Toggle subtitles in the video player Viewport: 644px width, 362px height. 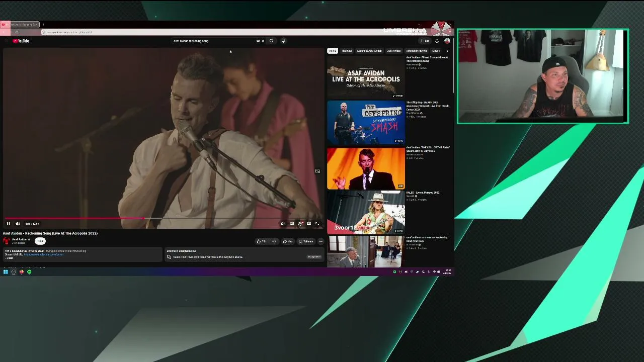[292, 224]
